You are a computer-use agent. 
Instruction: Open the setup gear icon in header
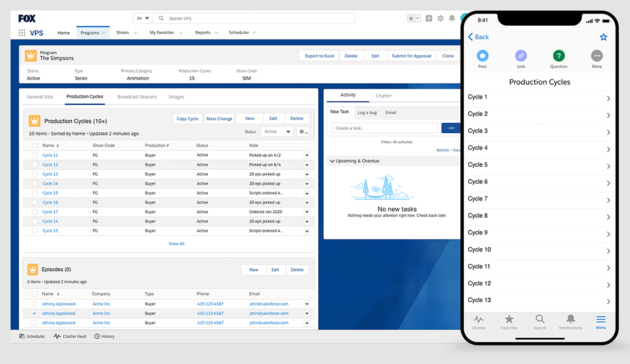pos(440,18)
